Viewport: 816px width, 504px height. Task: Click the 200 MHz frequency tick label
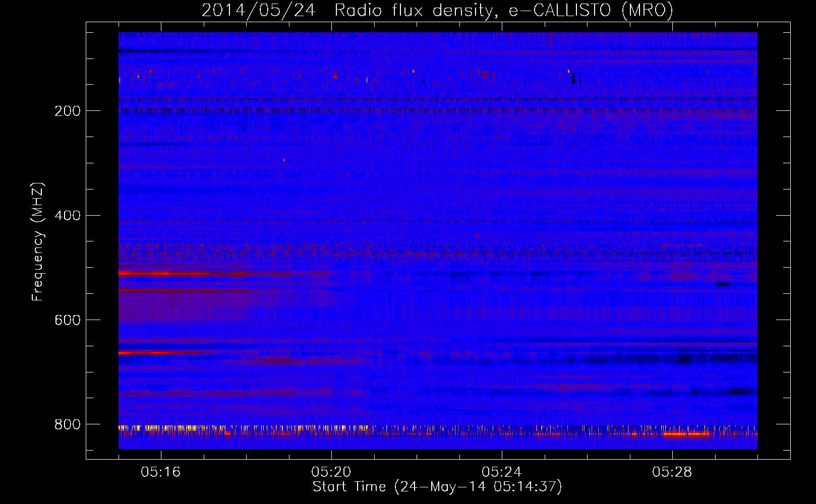[x=68, y=111]
